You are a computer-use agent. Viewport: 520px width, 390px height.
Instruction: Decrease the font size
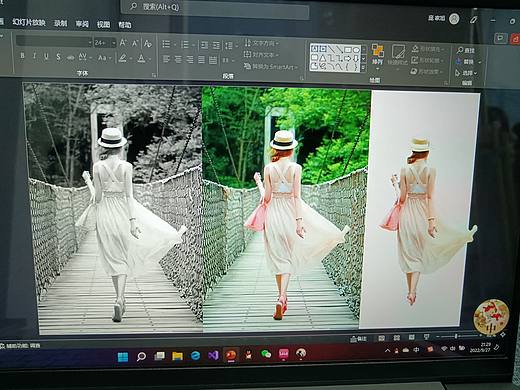135,43
